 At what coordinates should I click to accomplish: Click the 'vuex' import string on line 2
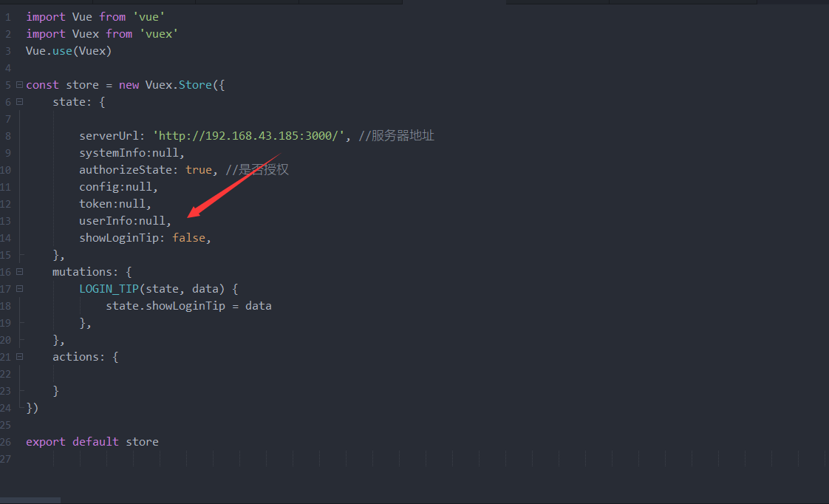pos(159,34)
